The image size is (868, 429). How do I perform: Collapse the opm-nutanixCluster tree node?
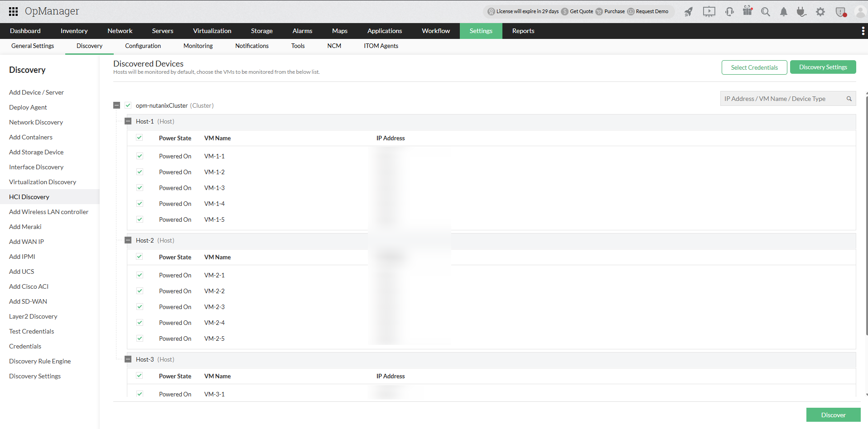click(116, 105)
